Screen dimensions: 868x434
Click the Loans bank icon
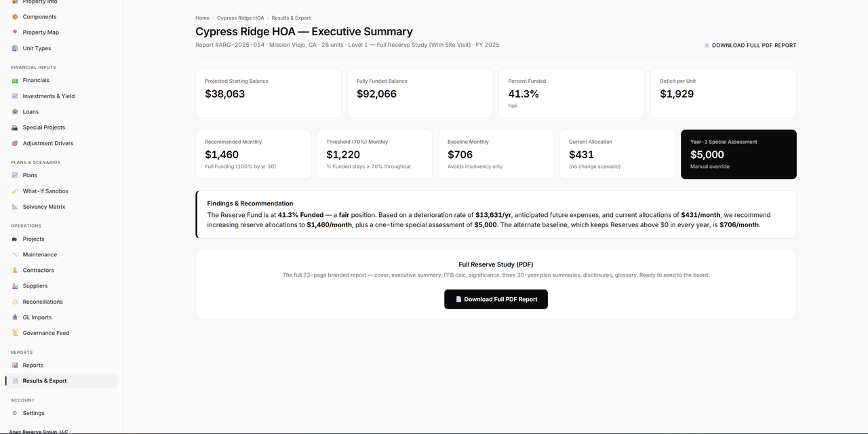coord(15,111)
